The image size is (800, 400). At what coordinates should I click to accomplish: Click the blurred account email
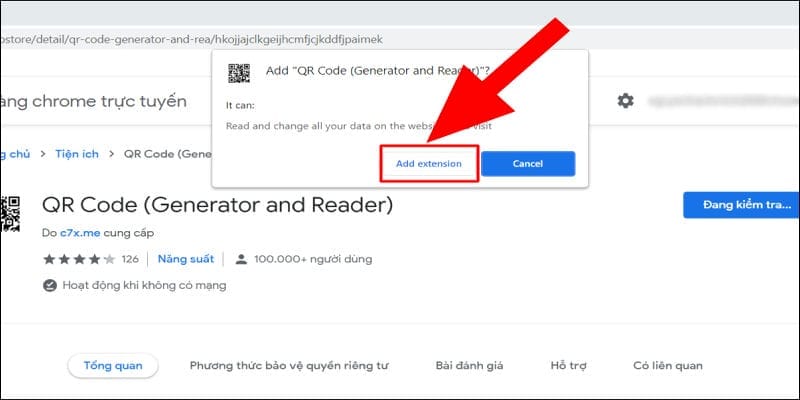point(723,101)
